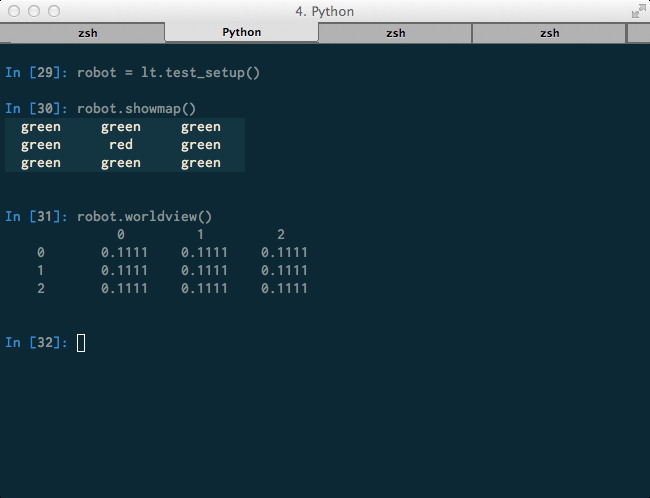Image resolution: width=650 pixels, height=498 pixels.
Task: Click row label '1' of worldview table
Action: tap(41, 271)
